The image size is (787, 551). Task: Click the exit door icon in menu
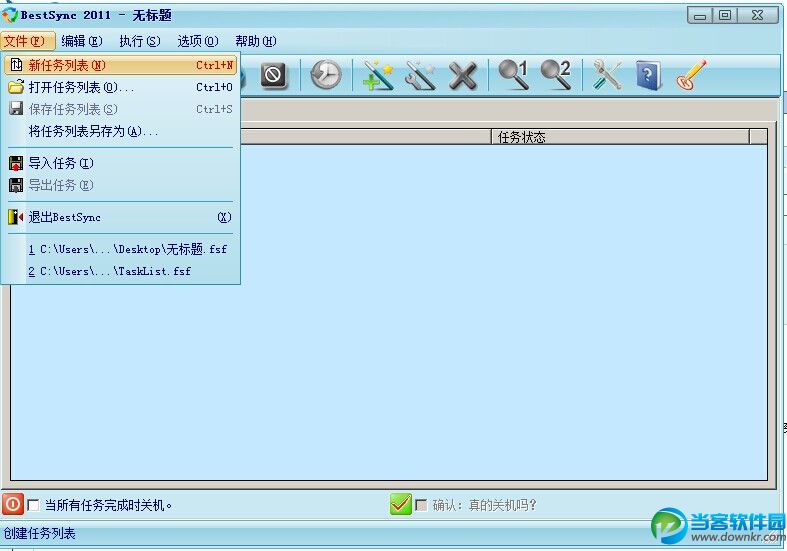[16, 217]
